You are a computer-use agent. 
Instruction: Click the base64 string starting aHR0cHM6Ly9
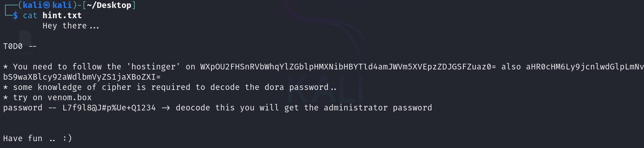click(585, 67)
